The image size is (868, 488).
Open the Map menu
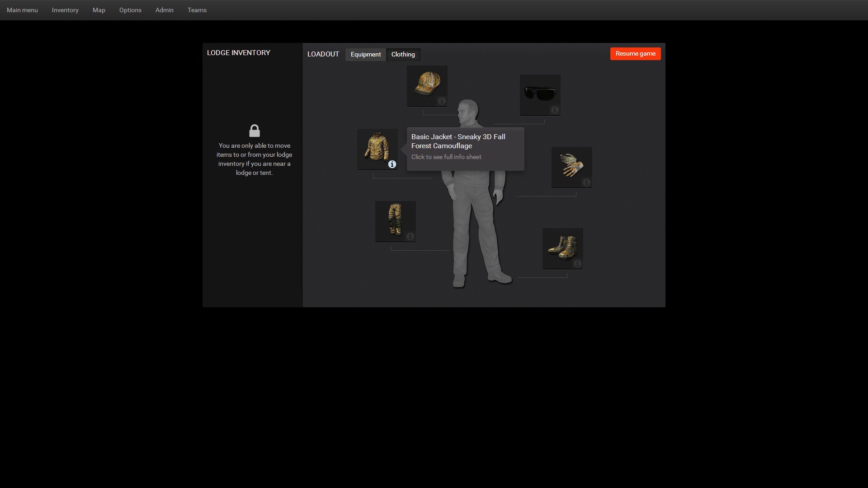tap(99, 10)
